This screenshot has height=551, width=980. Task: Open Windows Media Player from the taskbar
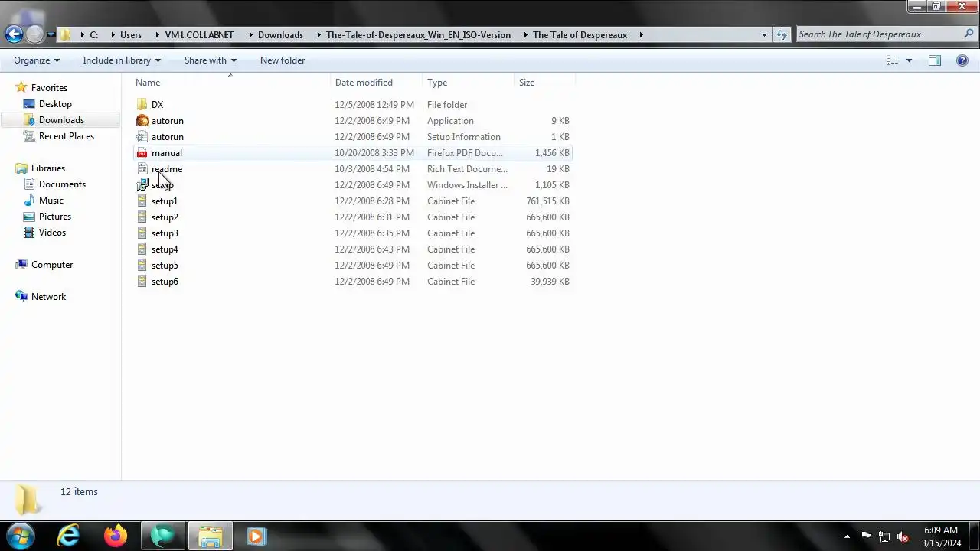pyautogui.click(x=256, y=536)
